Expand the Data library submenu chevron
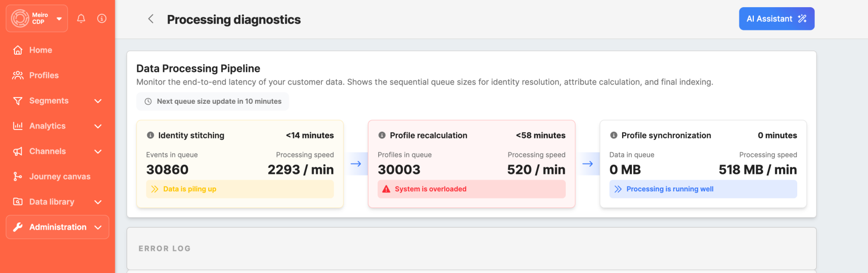This screenshot has height=273, width=868. (x=98, y=202)
